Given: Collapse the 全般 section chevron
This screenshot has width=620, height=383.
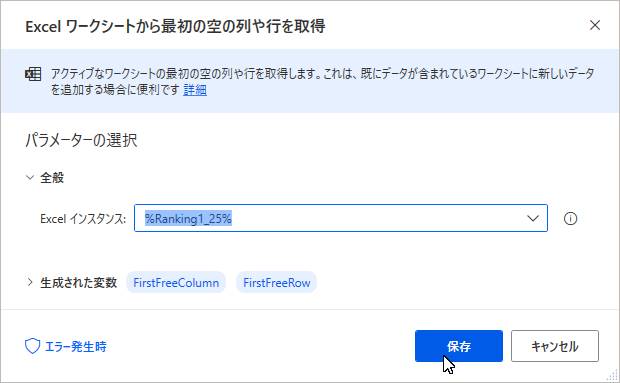Looking at the screenshot, I should 30,177.
